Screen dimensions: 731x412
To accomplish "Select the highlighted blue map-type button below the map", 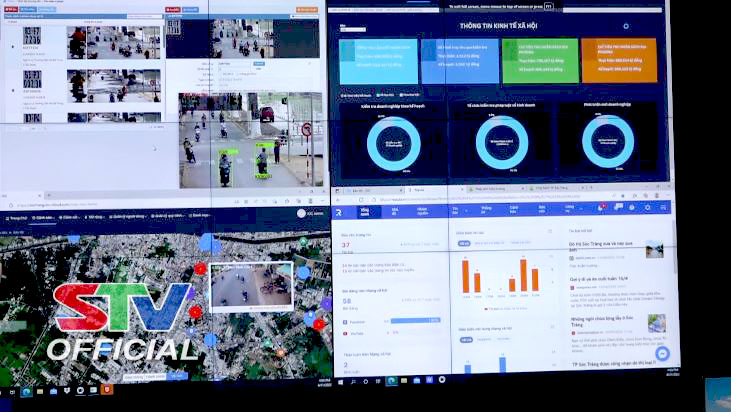I will [x=176, y=376].
